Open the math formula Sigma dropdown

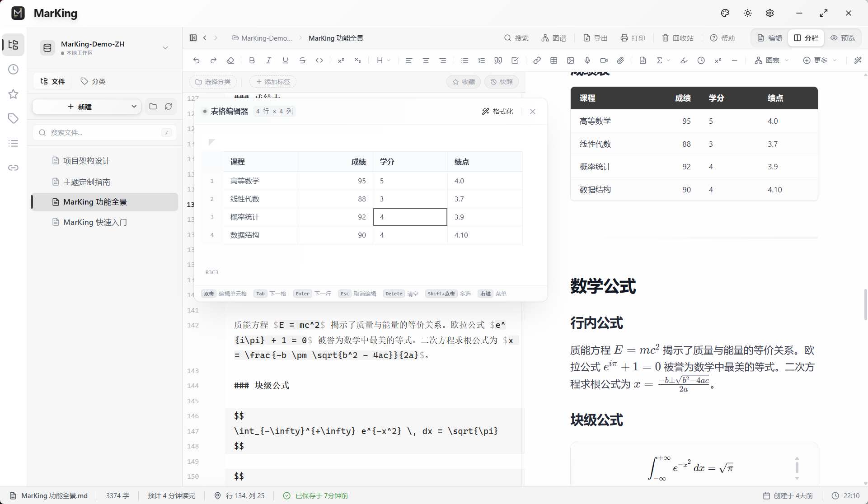663,61
